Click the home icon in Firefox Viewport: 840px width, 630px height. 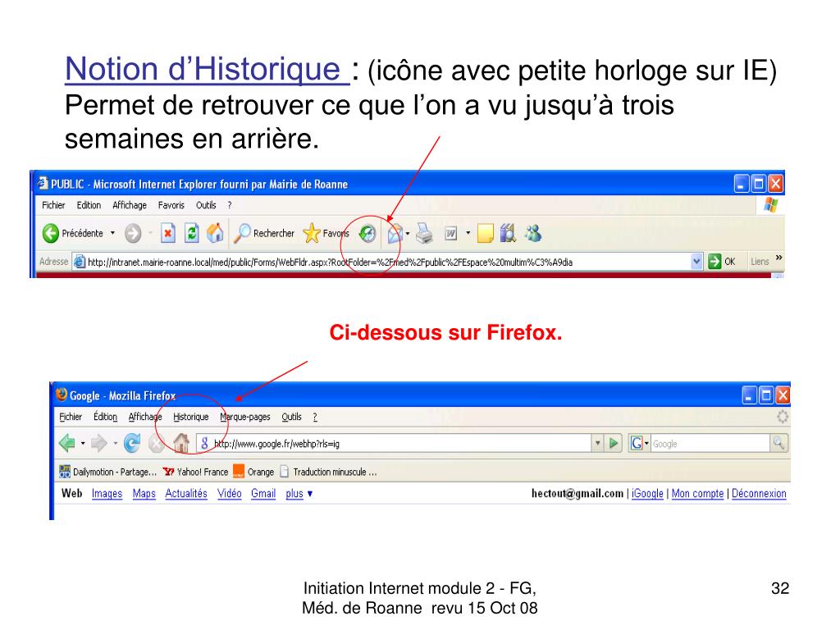coord(181,442)
